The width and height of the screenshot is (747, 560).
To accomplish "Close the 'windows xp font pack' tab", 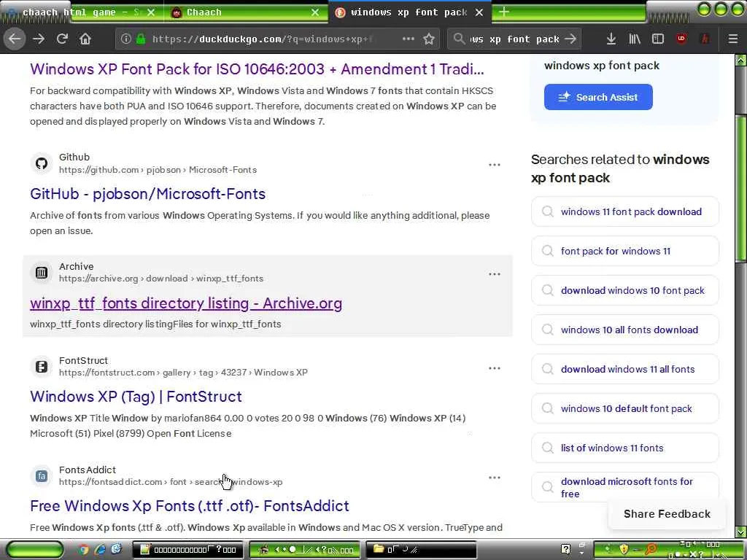I will click(x=479, y=12).
